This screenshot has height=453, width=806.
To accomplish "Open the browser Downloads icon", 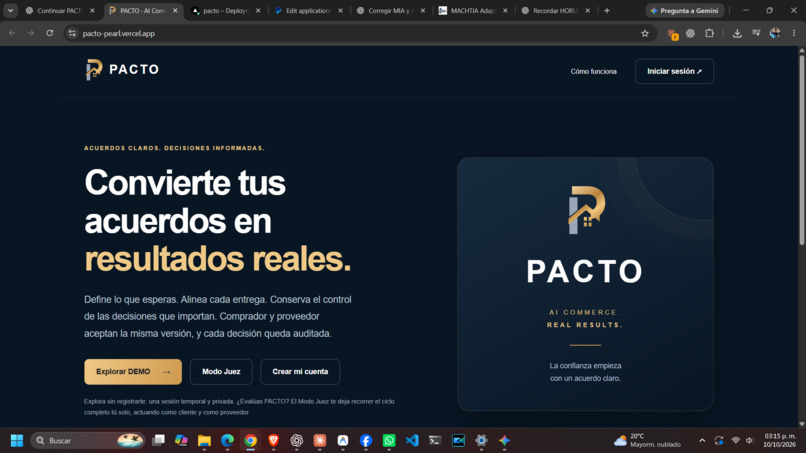I will click(737, 33).
